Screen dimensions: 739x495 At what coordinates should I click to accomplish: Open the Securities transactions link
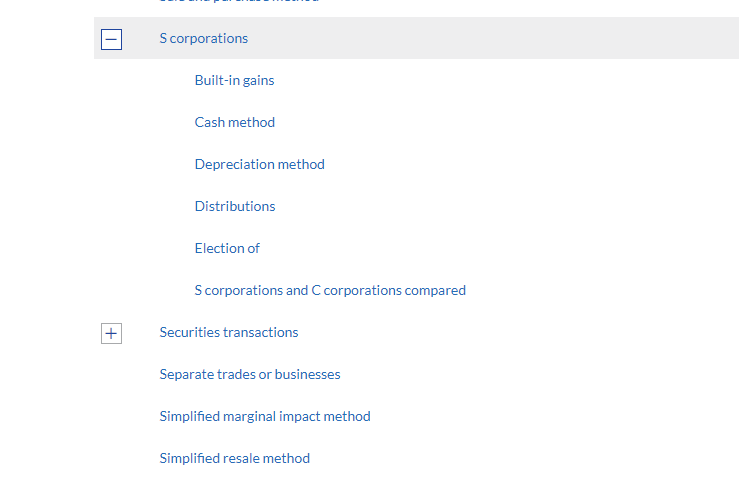click(x=228, y=332)
